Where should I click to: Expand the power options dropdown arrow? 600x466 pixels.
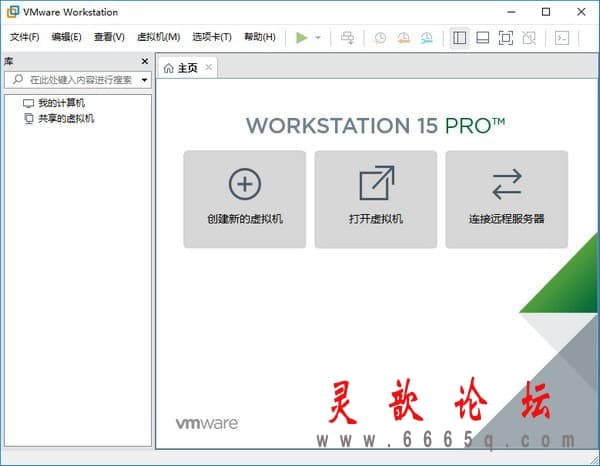click(318, 37)
